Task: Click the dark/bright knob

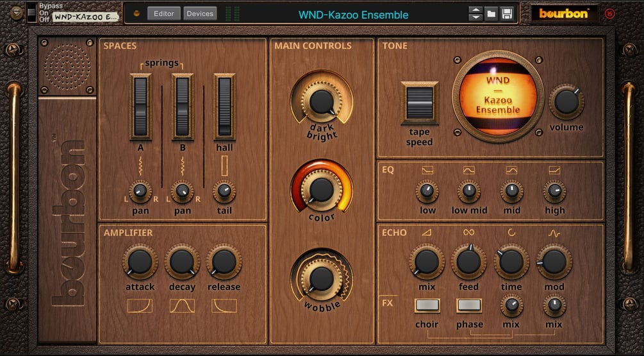Action: tap(322, 101)
